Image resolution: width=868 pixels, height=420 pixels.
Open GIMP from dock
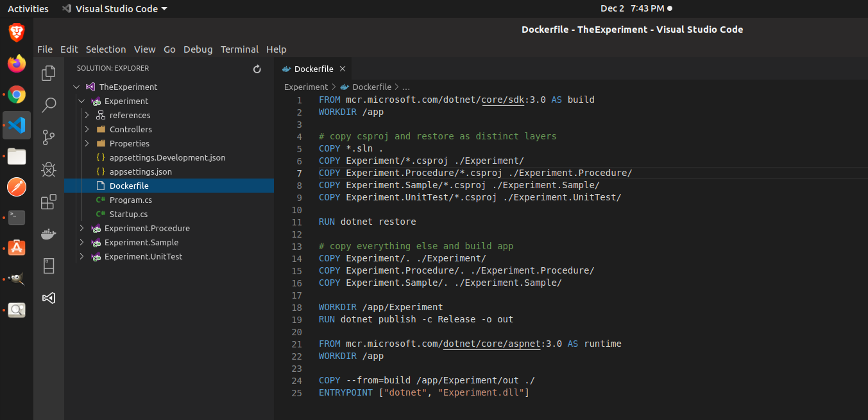pos(17,279)
